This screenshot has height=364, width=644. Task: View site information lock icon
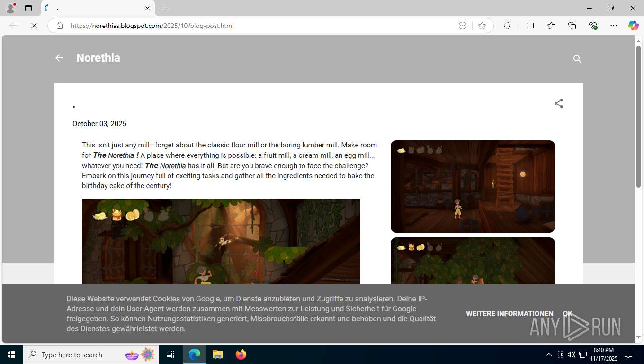click(60, 26)
